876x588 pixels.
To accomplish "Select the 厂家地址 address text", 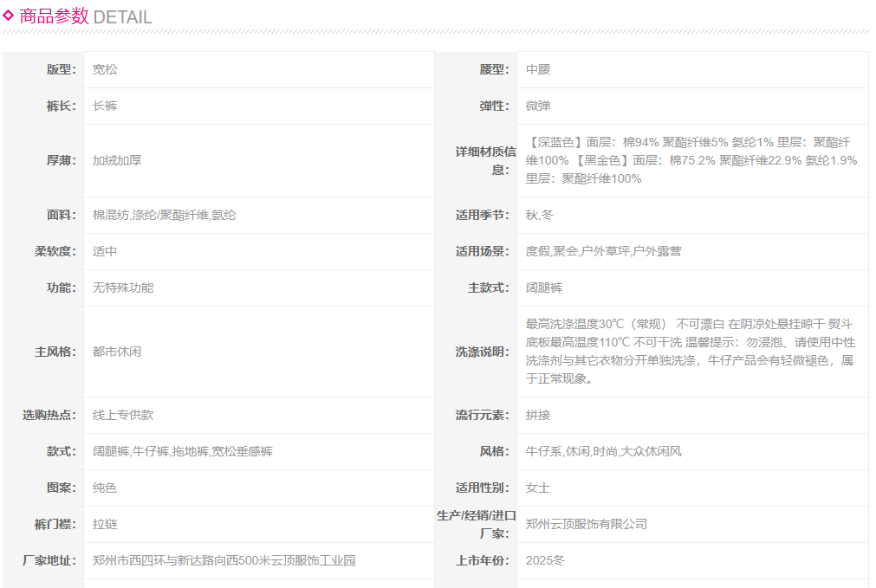I will click(224, 560).
